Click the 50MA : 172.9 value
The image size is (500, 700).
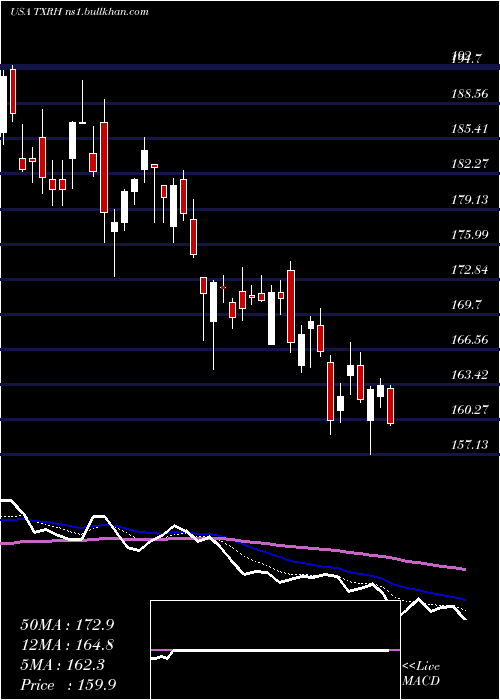click(67, 625)
